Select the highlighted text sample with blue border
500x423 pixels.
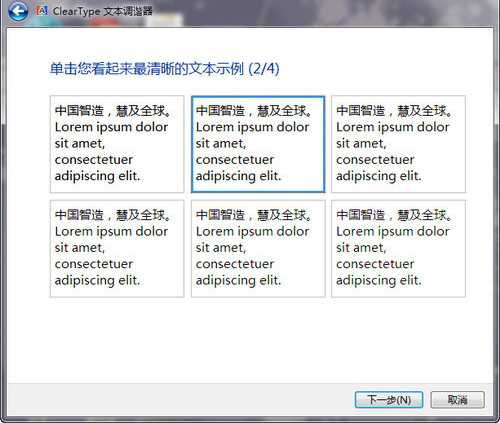[x=258, y=144]
